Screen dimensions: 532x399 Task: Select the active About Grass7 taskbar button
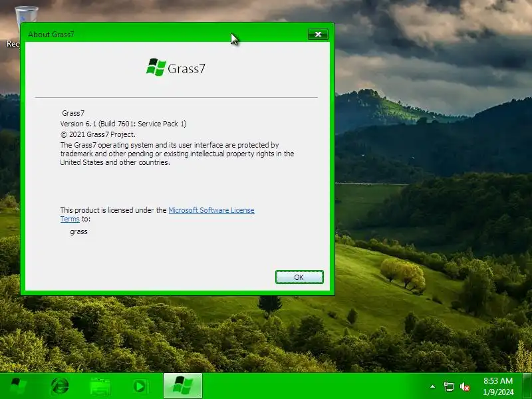click(183, 386)
